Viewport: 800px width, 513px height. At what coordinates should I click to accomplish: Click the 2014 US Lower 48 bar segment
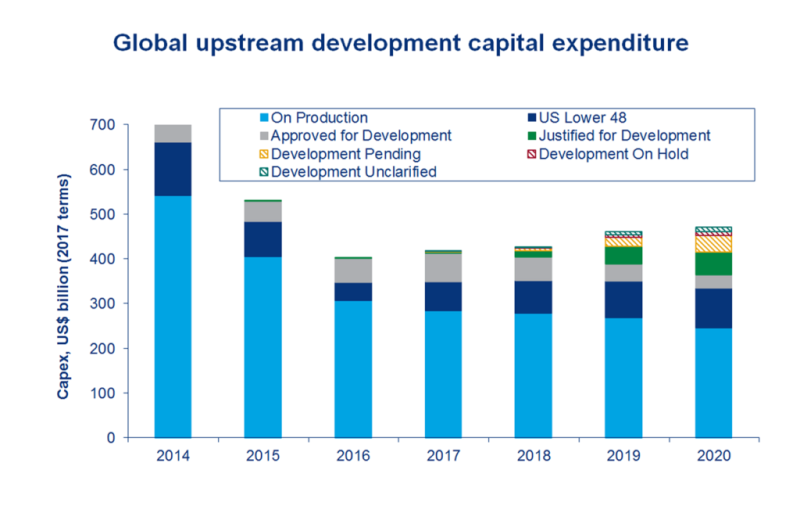172,169
